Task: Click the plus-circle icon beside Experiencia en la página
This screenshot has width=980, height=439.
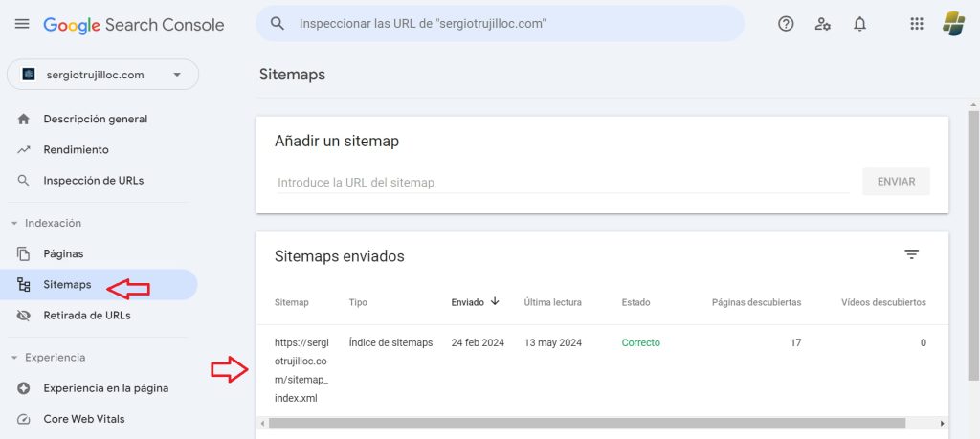Action: [x=24, y=388]
